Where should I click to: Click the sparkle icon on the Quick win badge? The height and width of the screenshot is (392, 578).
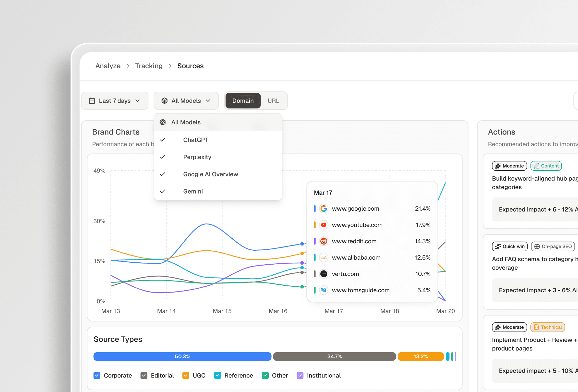click(x=498, y=246)
